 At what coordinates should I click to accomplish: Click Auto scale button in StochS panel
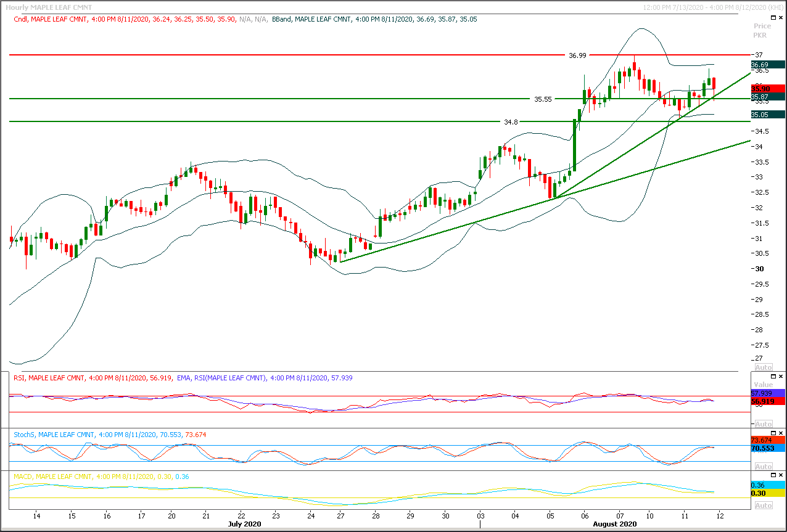pyautogui.click(x=764, y=467)
